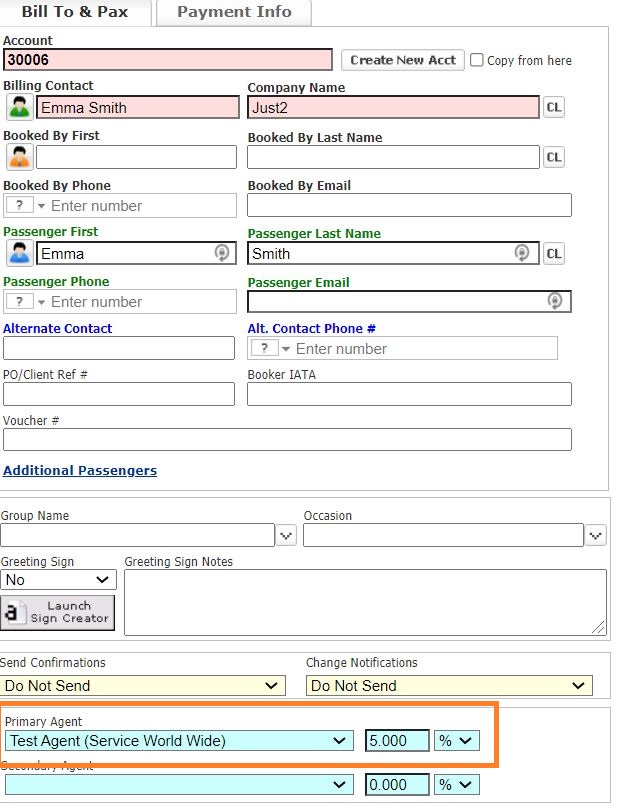This screenshot has height=809, width=619.
Task: Click the lookup icon inside Passenger Email field
Action: pyautogui.click(x=555, y=301)
